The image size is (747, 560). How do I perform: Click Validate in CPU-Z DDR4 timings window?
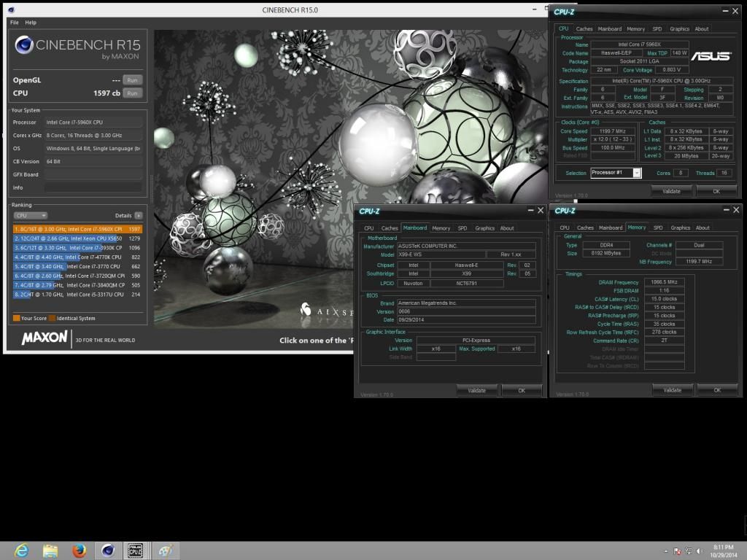672,391
